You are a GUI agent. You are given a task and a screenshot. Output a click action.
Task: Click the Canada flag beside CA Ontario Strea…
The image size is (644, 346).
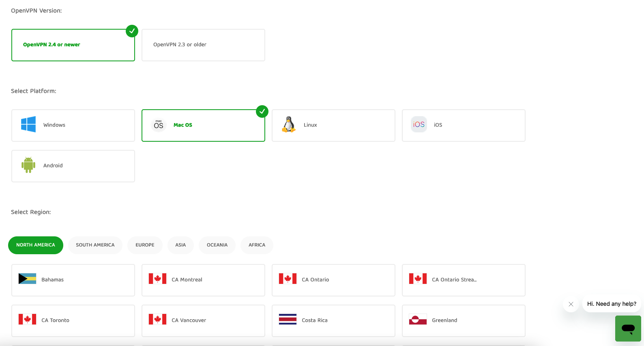418,279
